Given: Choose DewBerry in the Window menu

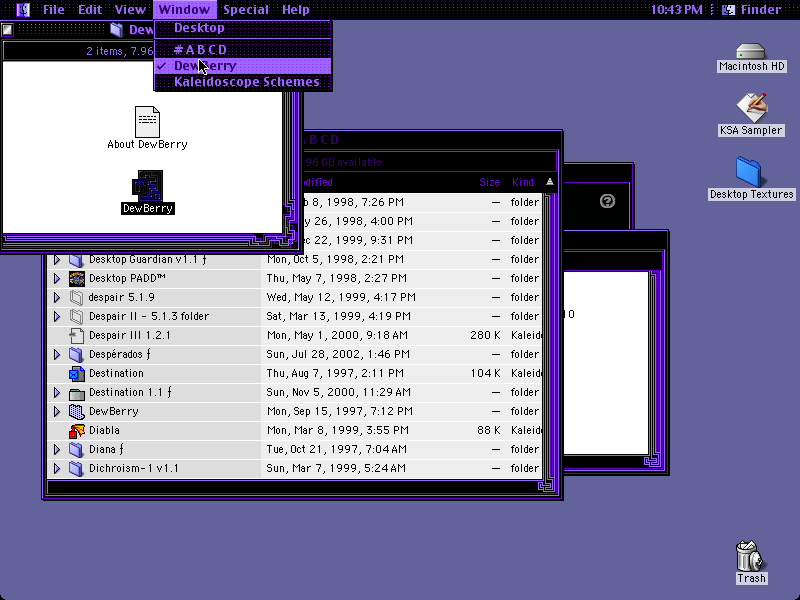Looking at the screenshot, I should [x=243, y=66].
